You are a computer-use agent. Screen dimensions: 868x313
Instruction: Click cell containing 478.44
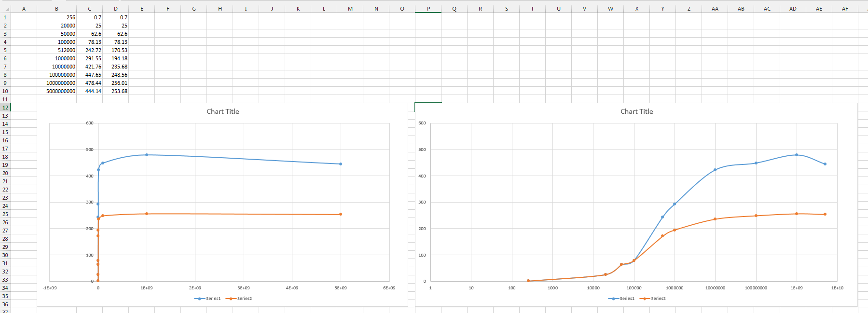[90, 83]
